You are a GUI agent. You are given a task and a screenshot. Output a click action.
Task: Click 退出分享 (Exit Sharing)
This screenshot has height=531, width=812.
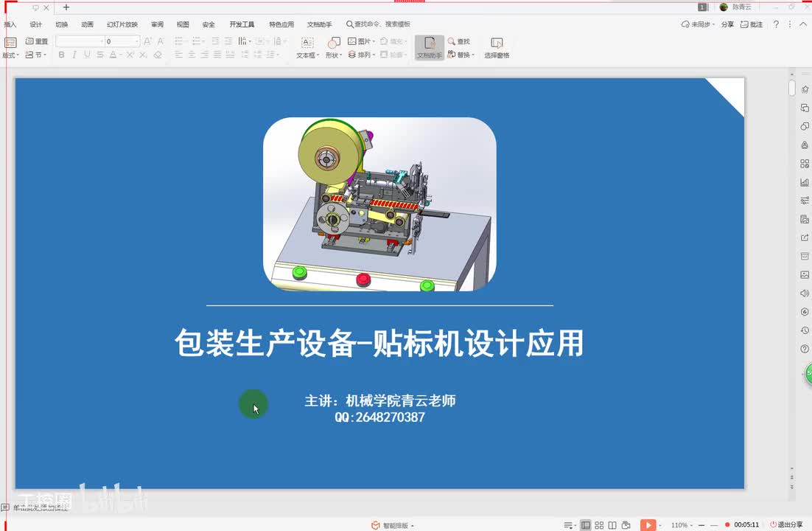[x=787, y=525]
